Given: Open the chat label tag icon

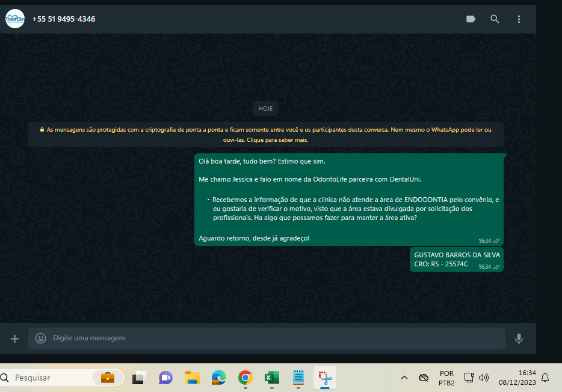Looking at the screenshot, I should click(471, 19).
